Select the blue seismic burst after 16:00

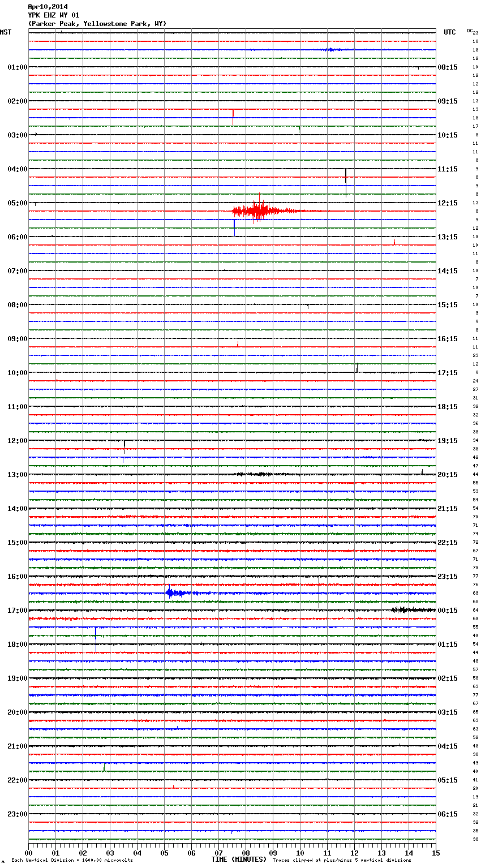175,593
